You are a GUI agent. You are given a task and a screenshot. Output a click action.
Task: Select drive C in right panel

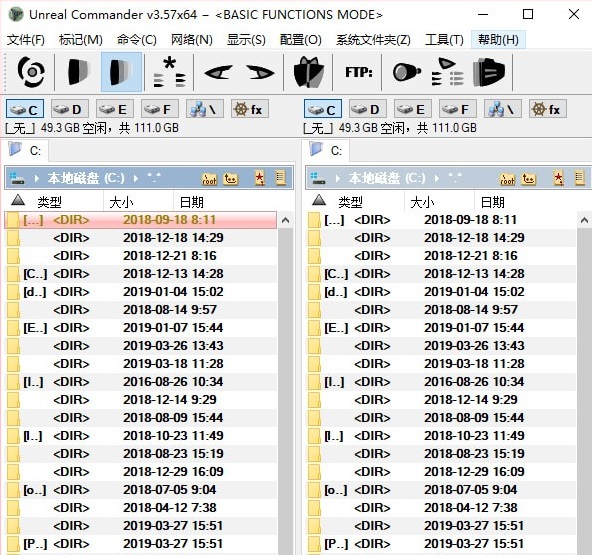323,109
